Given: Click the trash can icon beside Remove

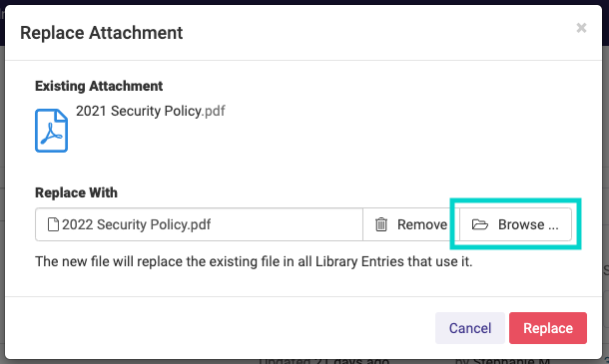Looking at the screenshot, I should tap(381, 224).
